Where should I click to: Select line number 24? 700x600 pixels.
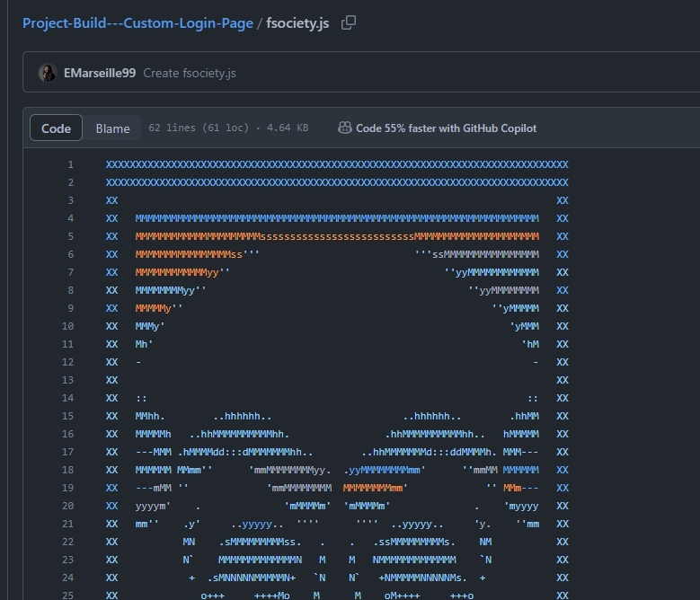(x=68, y=578)
